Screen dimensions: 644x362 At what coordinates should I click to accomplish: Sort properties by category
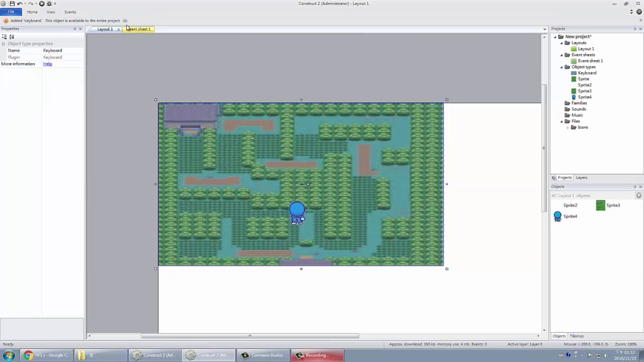[x=5, y=37]
